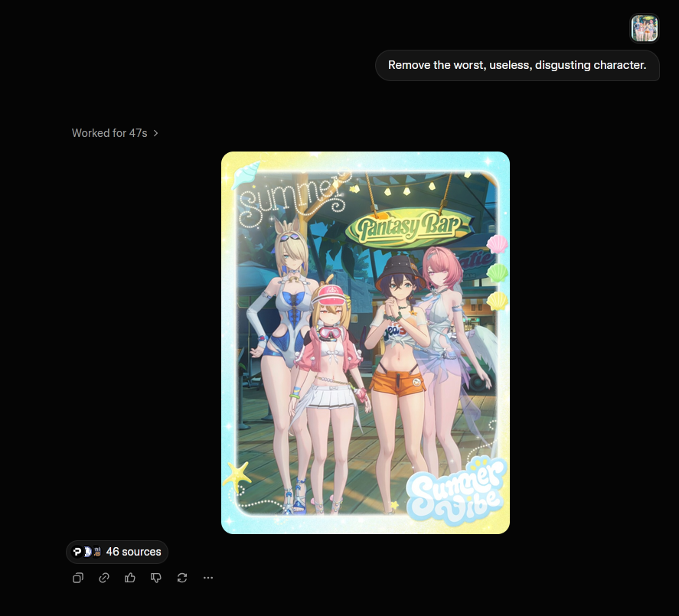
Task: Select the user message bubble text
Action: pyautogui.click(x=517, y=65)
